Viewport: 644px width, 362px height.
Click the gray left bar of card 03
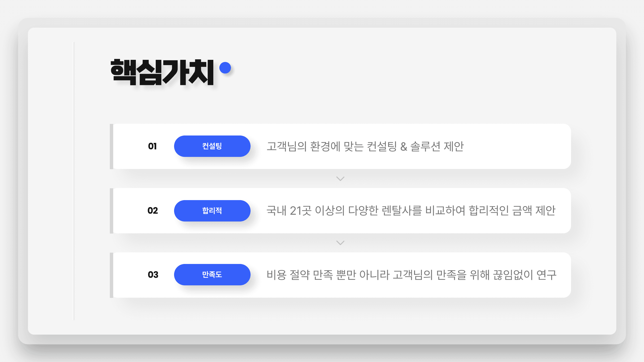[x=111, y=275]
